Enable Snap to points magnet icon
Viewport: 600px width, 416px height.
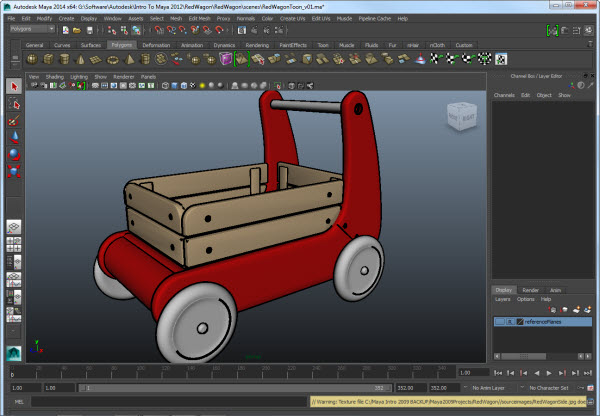183,30
